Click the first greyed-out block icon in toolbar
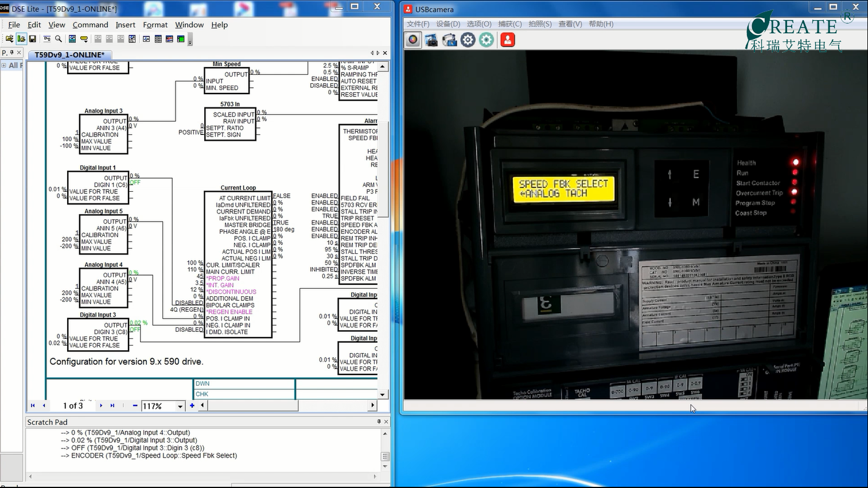 pos(98,39)
